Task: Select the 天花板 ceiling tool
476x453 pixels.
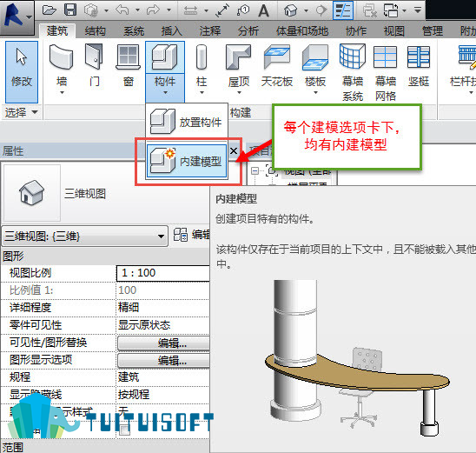Action: (277, 65)
